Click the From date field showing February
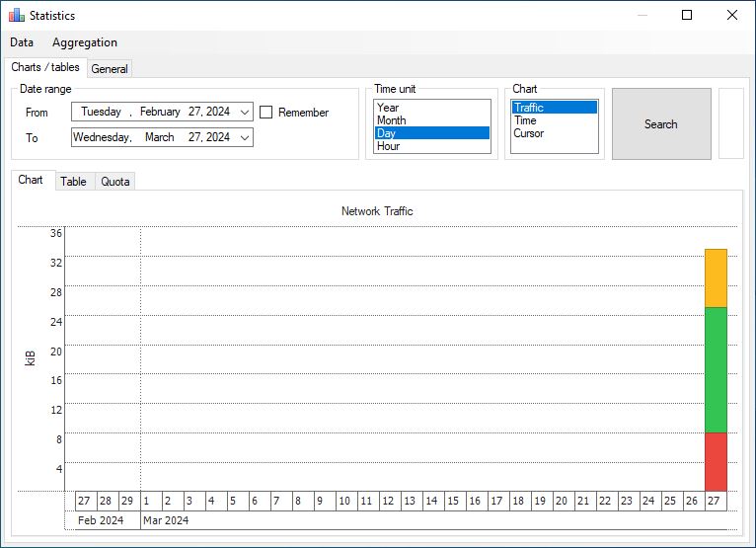 [162, 112]
